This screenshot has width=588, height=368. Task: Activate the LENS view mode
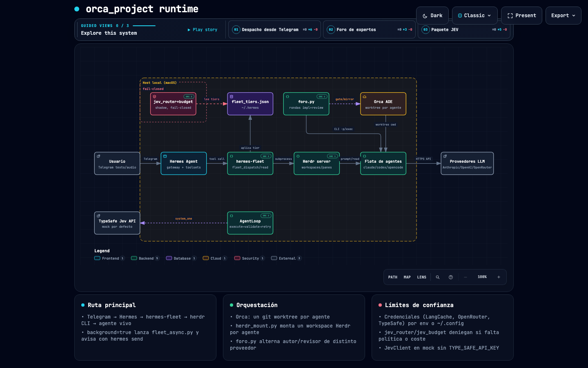click(x=422, y=277)
